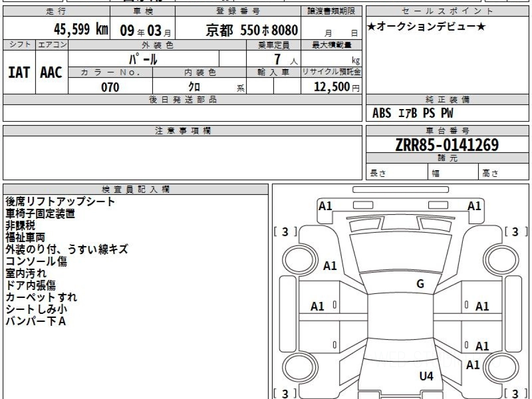The width and height of the screenshot is (532, 399).
Task: Select exterior color パール
Action: click(143, 59)
